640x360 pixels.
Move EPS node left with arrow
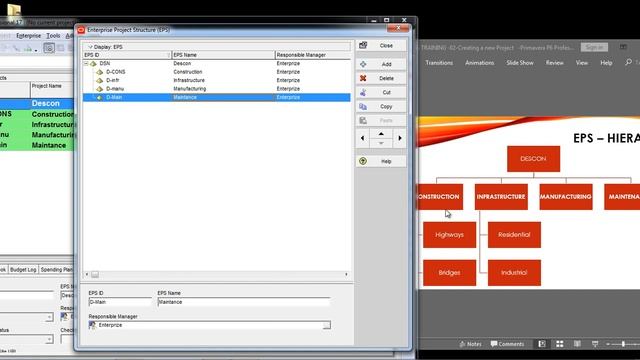[362, 138]
